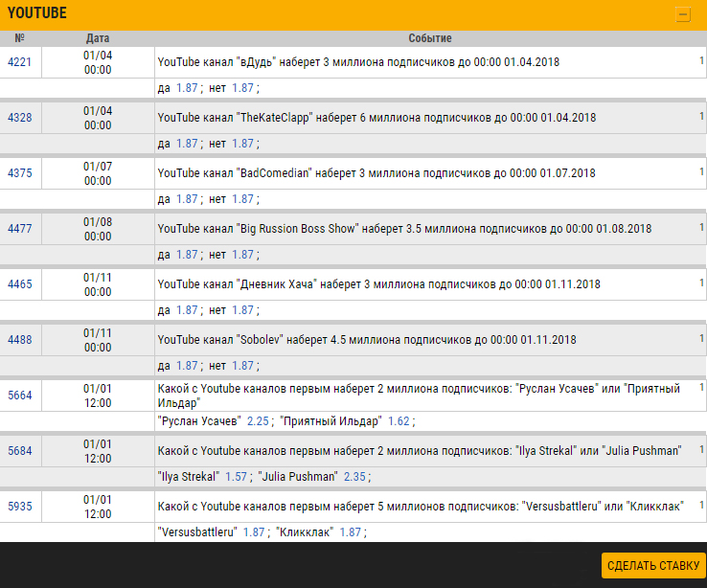
Task: Select Кликклак odds 1.87
Action: 351,532
